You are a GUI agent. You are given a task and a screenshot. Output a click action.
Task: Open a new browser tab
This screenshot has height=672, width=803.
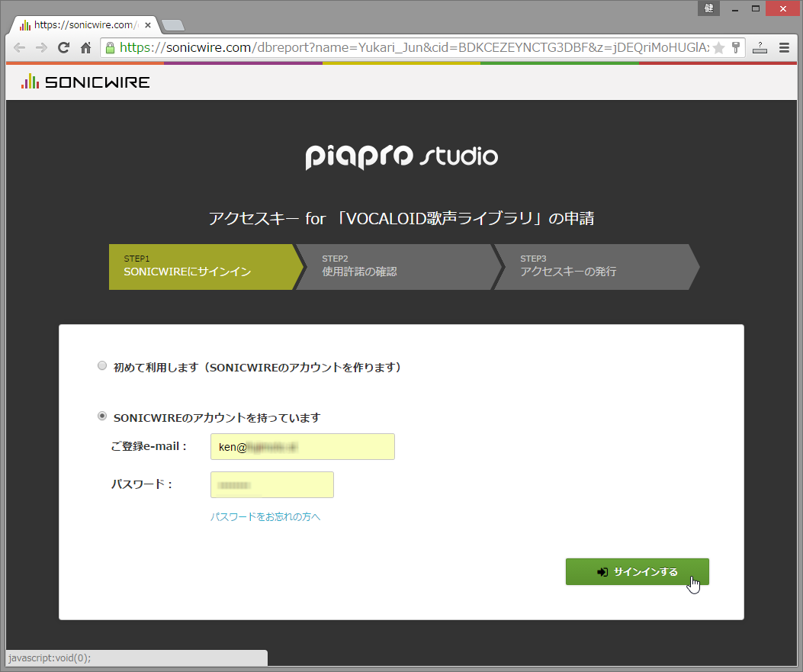(x=173, y=25)
